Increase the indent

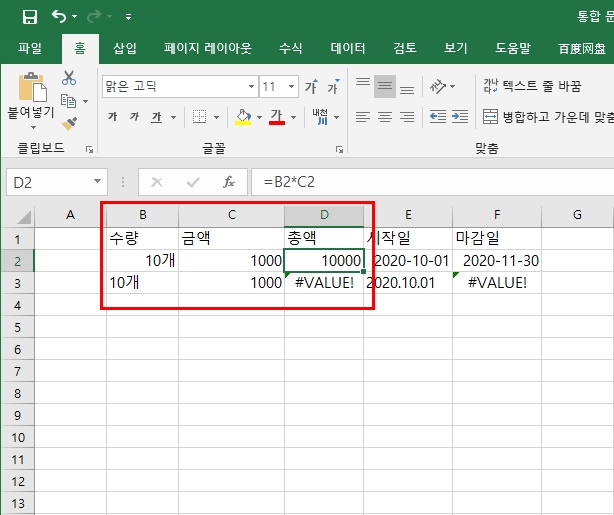[460, 117]
